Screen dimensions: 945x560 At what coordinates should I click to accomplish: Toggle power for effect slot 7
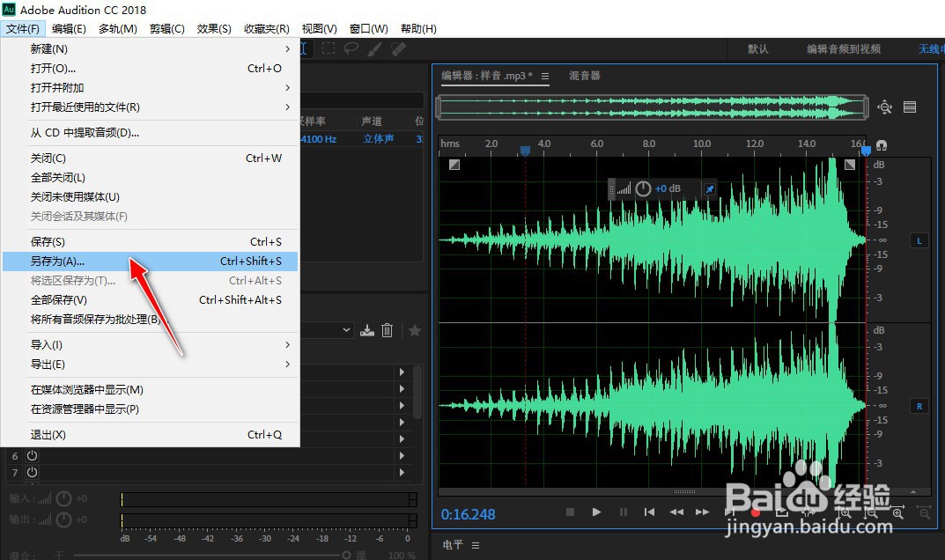tap(32, 473)
